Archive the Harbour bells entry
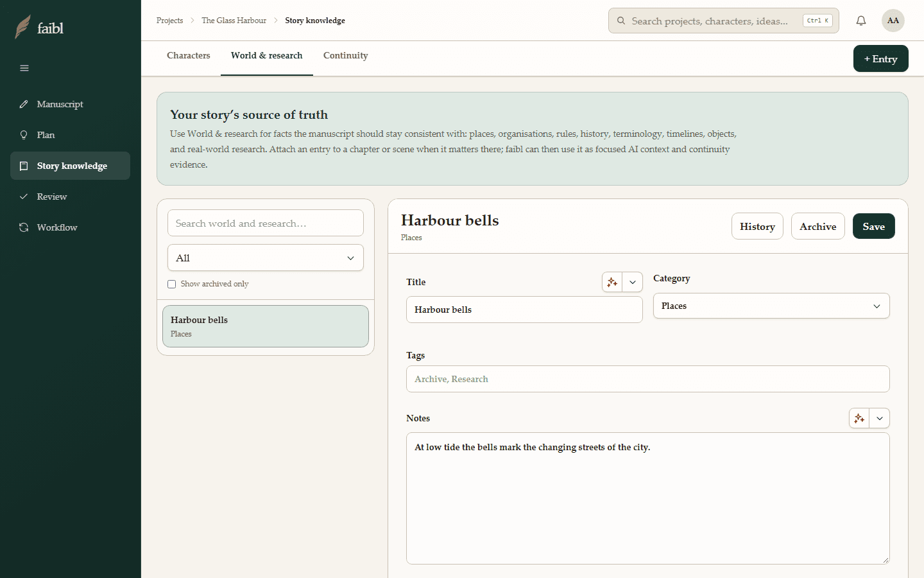 point(818,226)
